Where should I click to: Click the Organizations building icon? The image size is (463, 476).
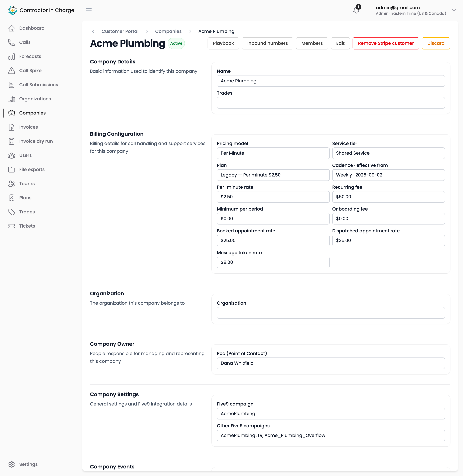point(11,99)
